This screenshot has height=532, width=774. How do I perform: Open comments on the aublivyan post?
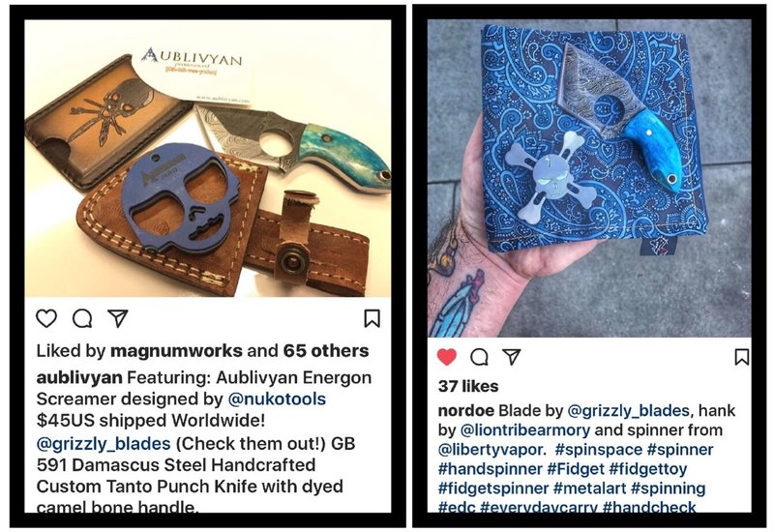(82, 318)
